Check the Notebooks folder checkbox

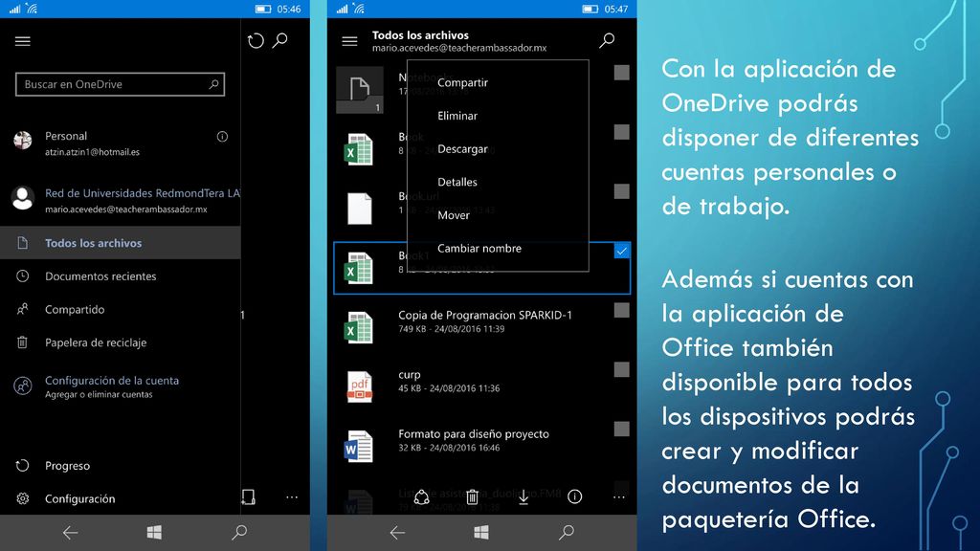[x=621, y=73]
